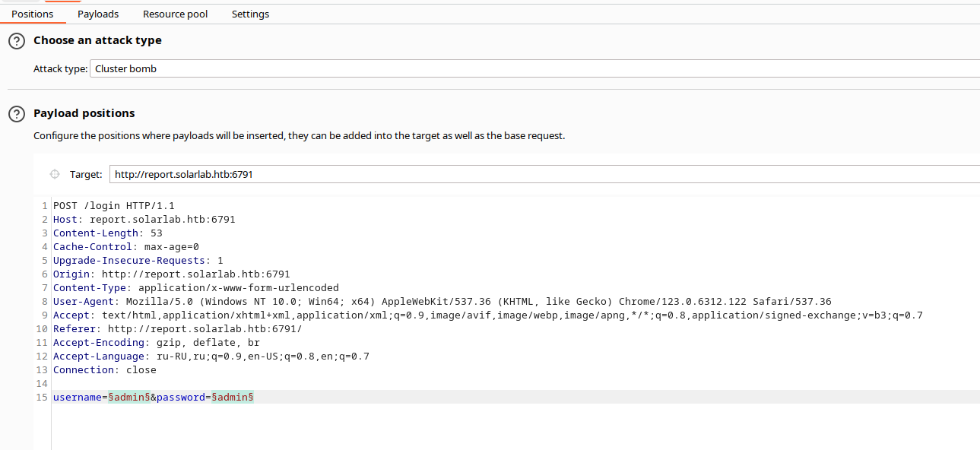Click the Content-Length header value 53
This screenshot has width=980, height=450.
157,233
